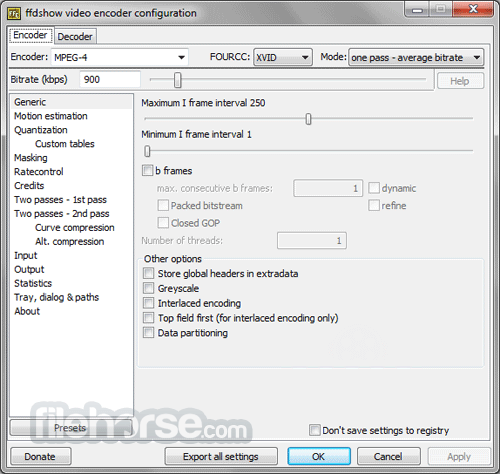Open the Encoder MPEG-4 dropdown
Image resolution: width=500 pixels, height=474 pixels.
tap(120, 57)
